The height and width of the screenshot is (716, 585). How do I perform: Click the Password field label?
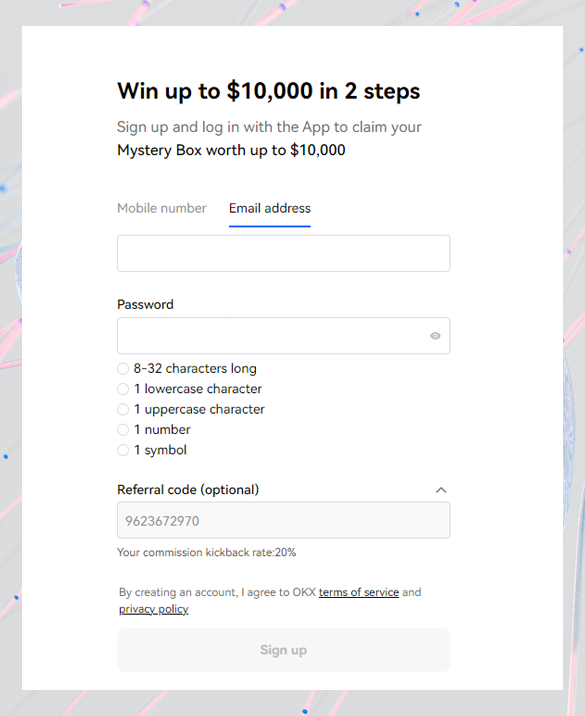tap(145, 305)
